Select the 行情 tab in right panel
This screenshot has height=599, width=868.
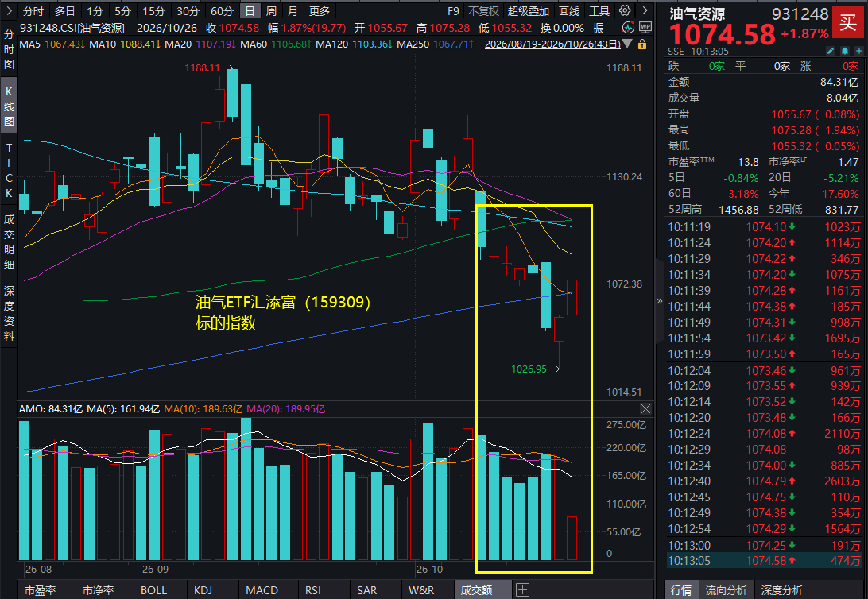coord(681,590)
